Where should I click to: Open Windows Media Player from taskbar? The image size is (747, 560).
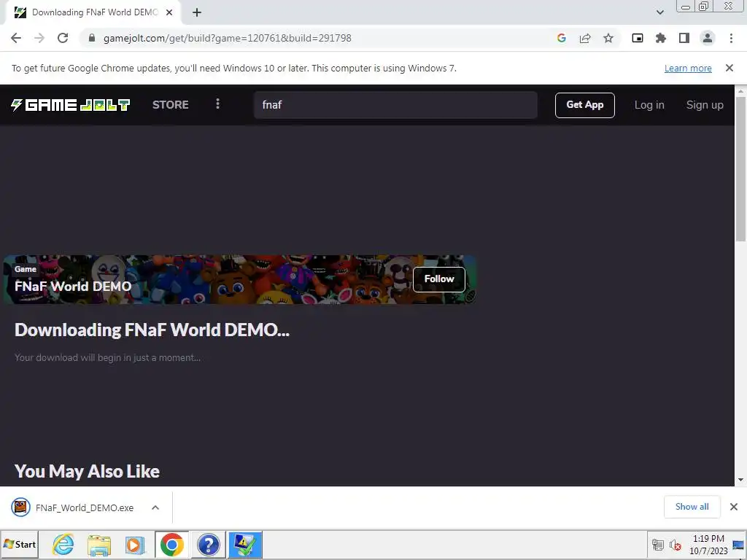click(x=135, y=545)
